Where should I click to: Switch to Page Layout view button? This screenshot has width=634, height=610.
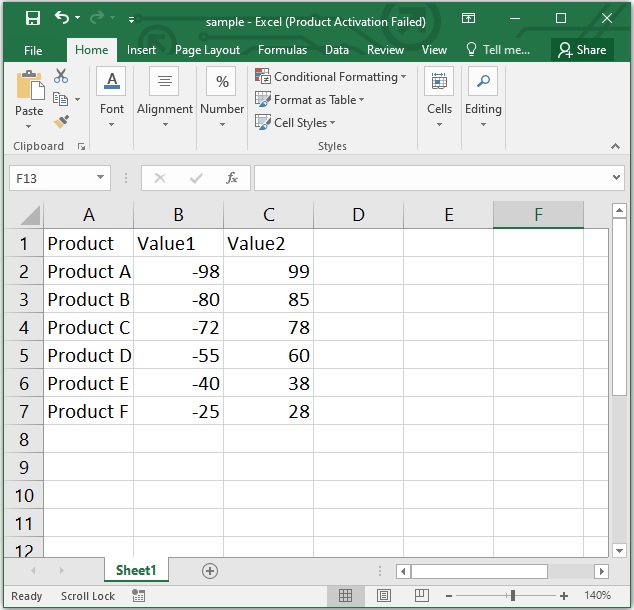point(382,596)
